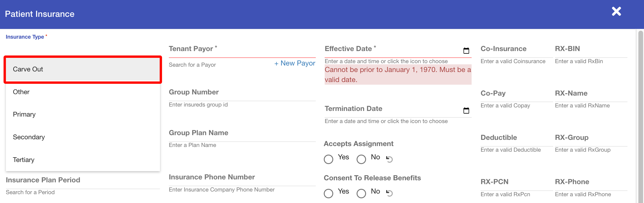
Task: Open the Effective Date calendar picker icon
Action: (466, 51)
